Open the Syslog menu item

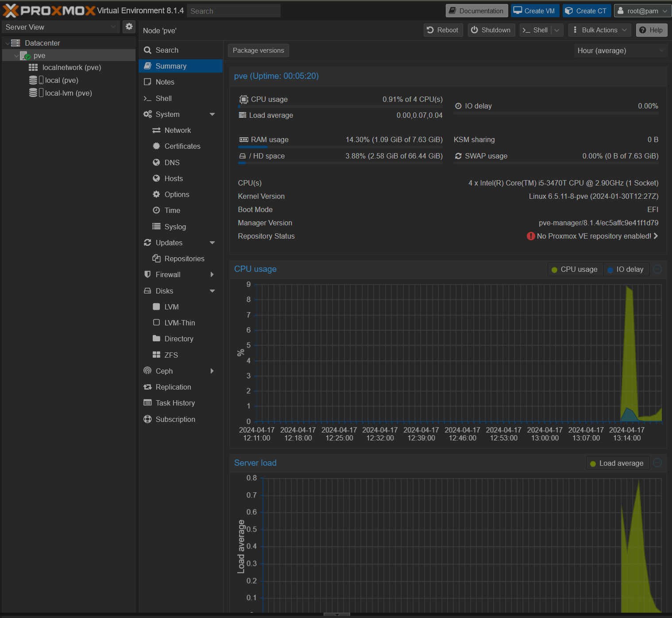click(x=181, y=227)
